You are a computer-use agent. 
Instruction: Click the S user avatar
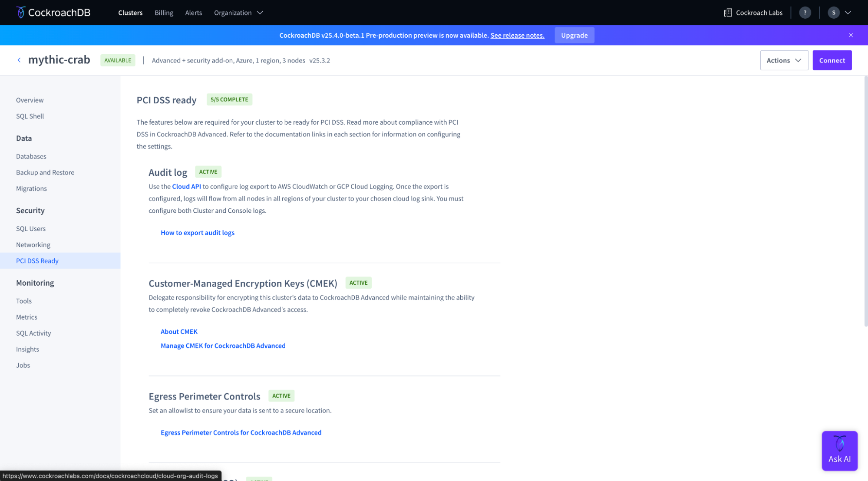[x=833, y=13]
